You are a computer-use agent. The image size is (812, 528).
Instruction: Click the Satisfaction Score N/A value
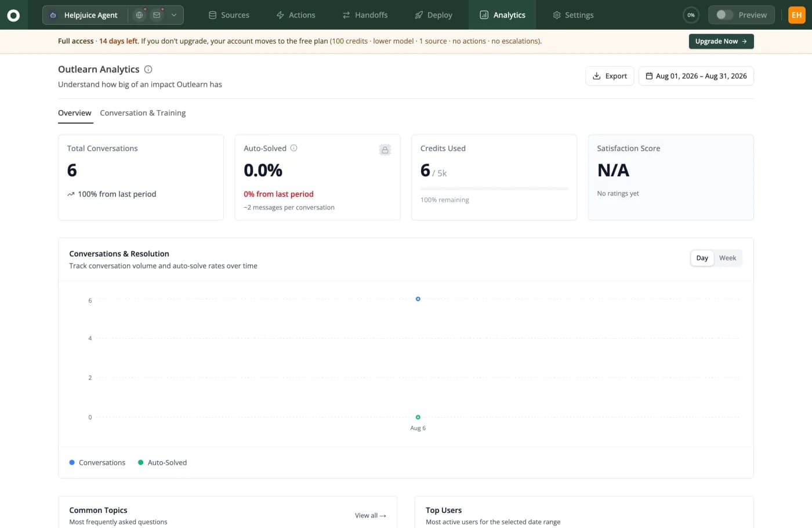click(613, 170)
